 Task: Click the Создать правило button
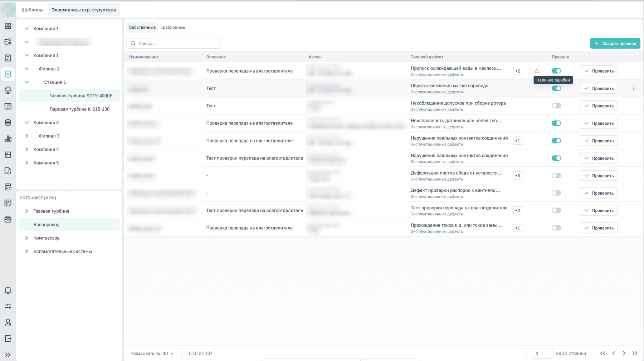(x=615, y=43)
